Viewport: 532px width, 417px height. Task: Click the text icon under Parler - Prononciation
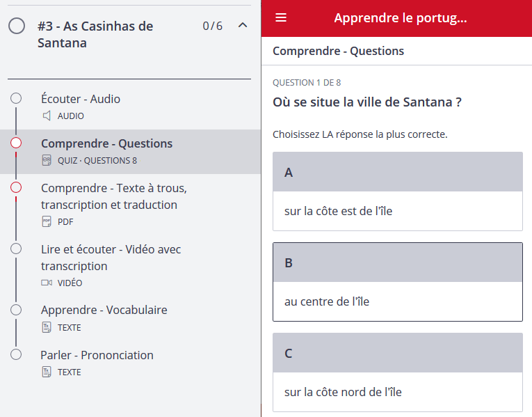click(x=47, y=372)
